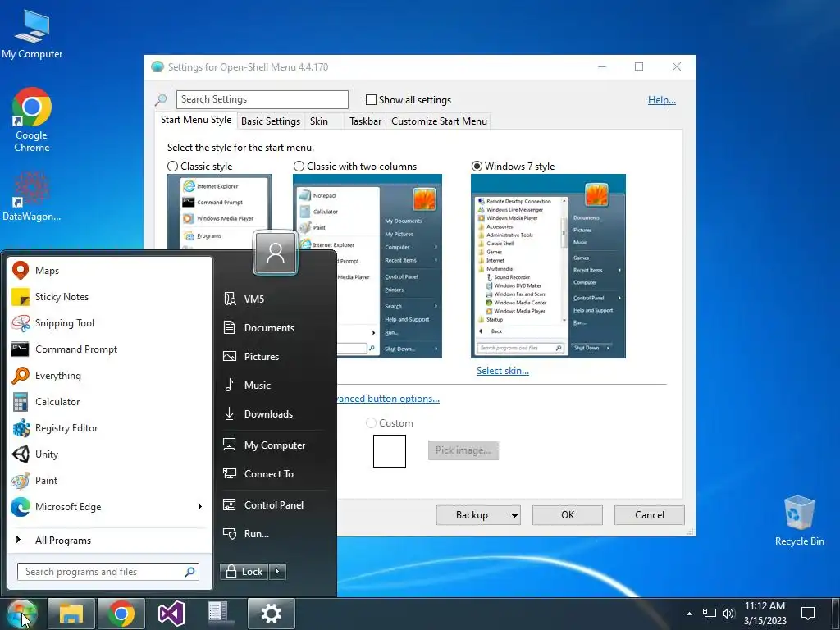840x630 pixels.
Task: Click the user account picture
Action: pos(276,252)
